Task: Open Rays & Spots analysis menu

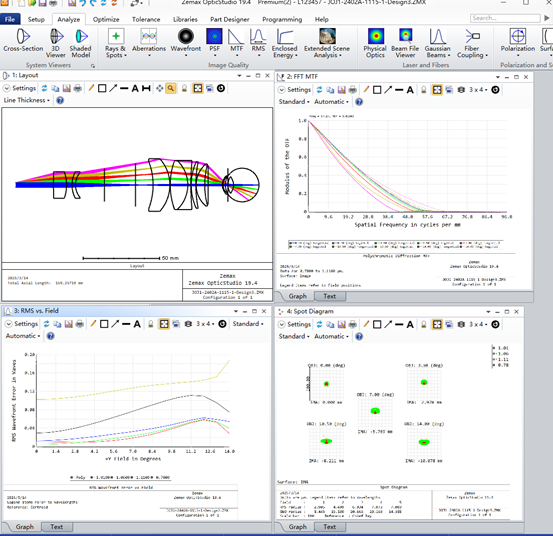Action: pos(116,43)
